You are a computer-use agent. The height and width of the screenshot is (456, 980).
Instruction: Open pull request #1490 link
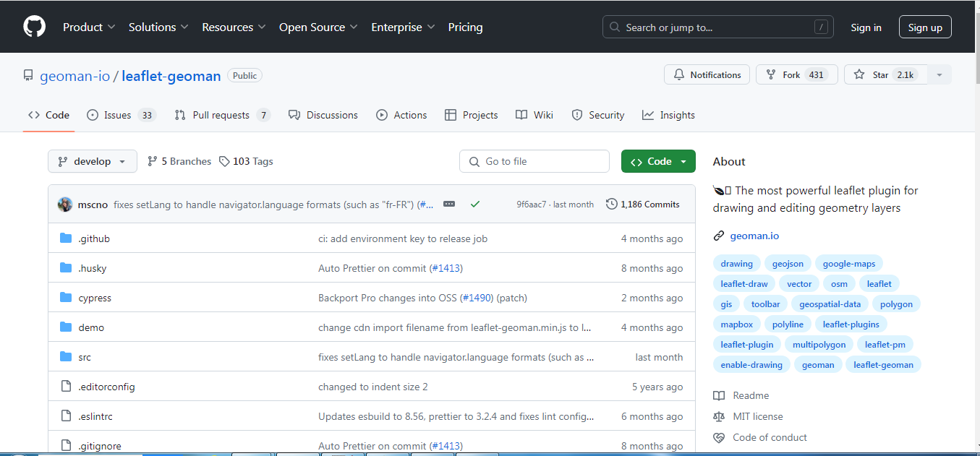tap(477, 298)
